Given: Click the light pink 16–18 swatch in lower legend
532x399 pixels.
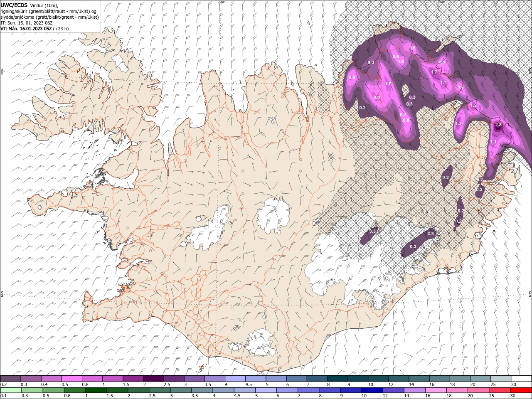Looking at the screenshot, I should tap(436, 390).
